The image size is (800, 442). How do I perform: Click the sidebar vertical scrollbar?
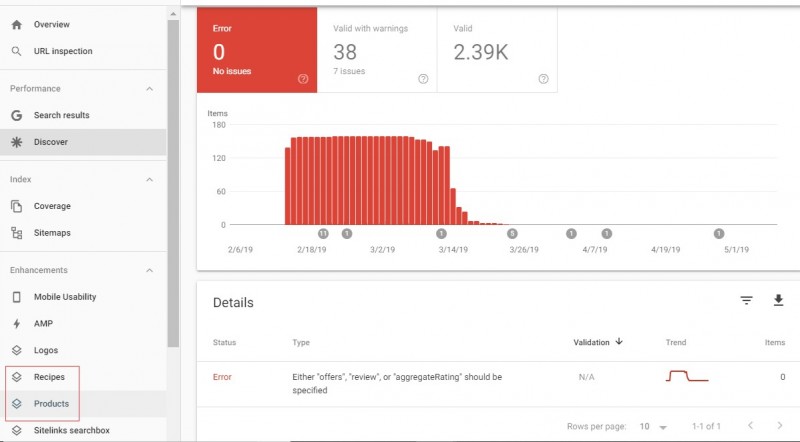173,180
